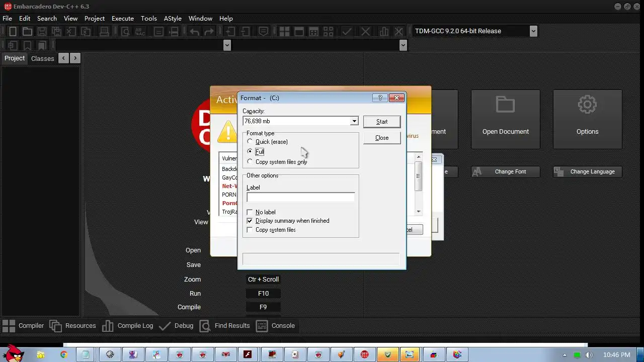Switch to the Project tab
This screenshot has height=362, width=644.
(15, 58)
